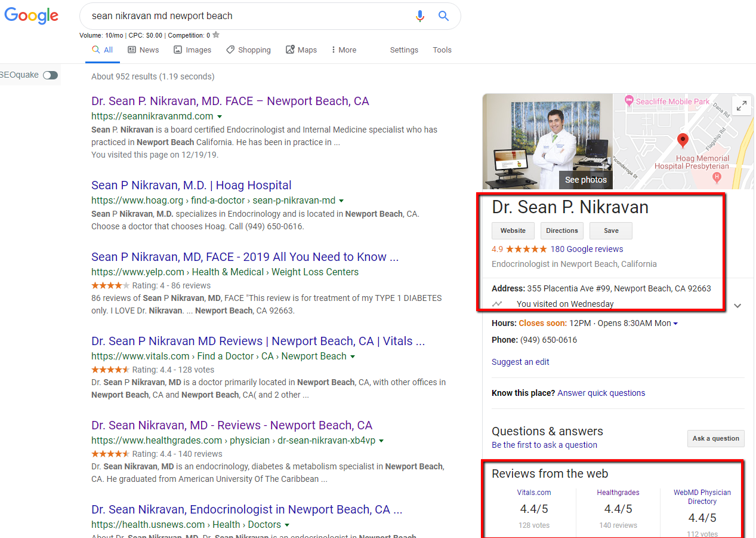Expand the hours dropdown arrow
Viewport: 756px width, 538px height.
(675, 324)
